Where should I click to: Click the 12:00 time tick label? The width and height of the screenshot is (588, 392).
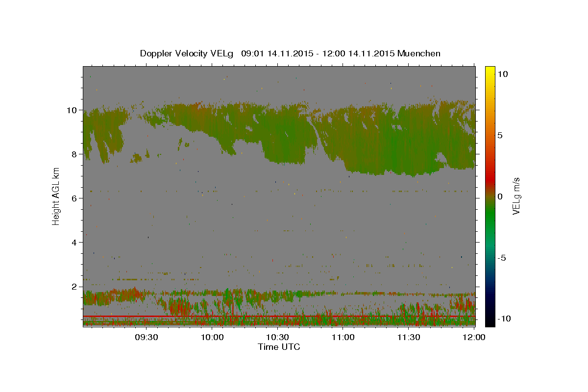coord(474,337)
